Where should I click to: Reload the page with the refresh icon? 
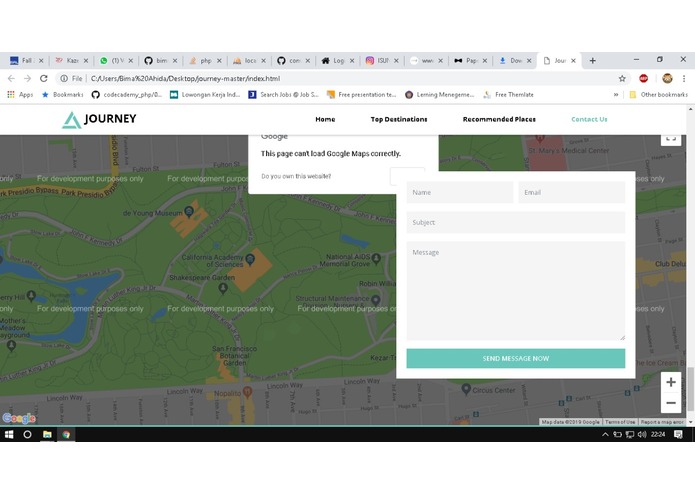point(43,78)
